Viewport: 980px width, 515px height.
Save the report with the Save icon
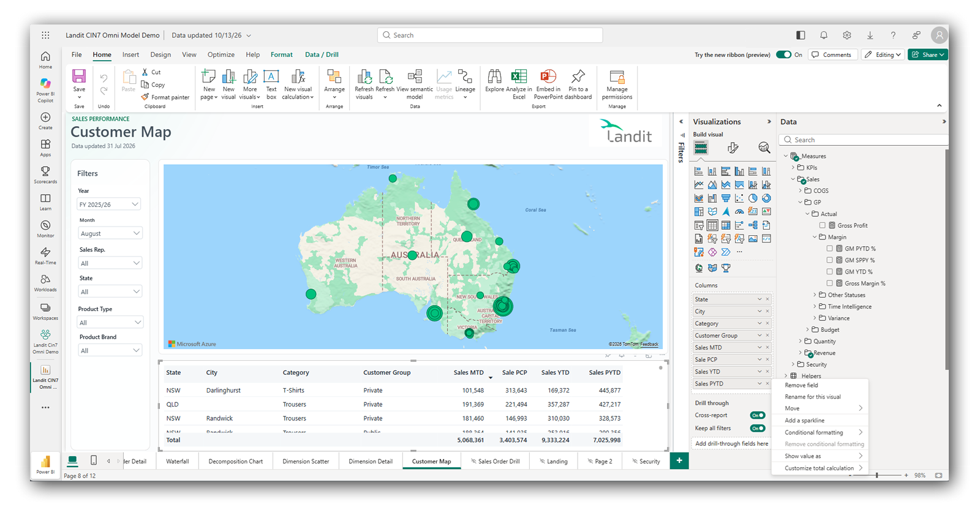79,76
